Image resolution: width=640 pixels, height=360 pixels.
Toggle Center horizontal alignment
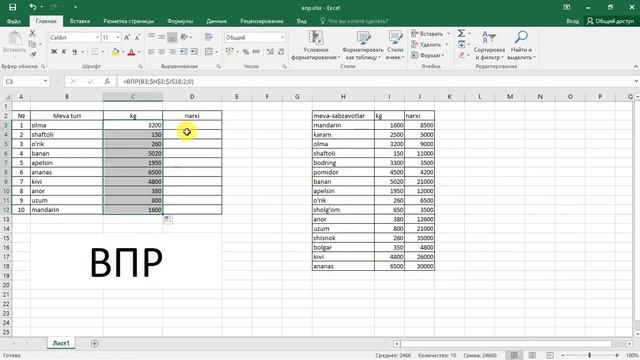[x=162, y=52]
